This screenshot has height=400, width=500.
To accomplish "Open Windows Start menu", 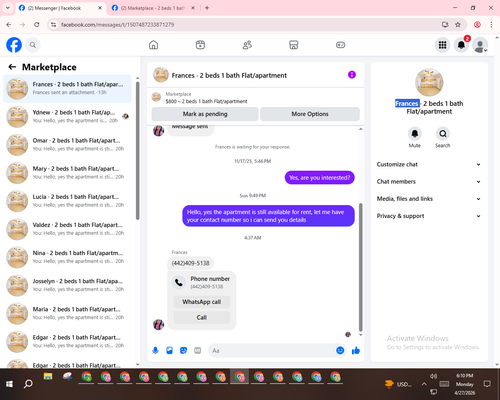I will 9,384.
